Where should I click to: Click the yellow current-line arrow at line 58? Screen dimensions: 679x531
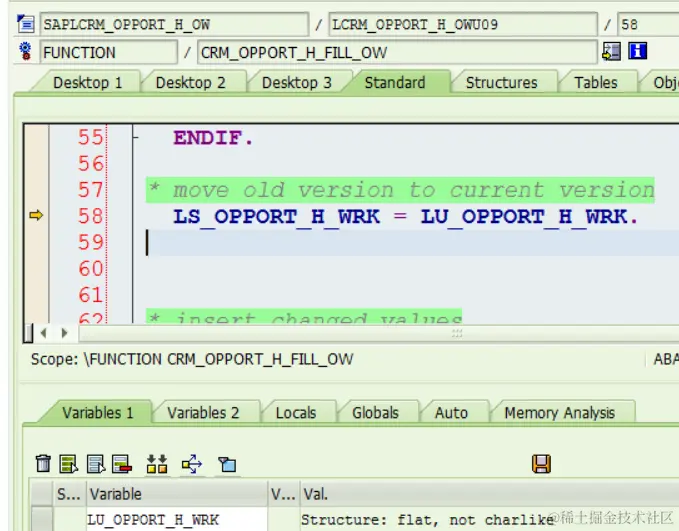pos(36,215)
